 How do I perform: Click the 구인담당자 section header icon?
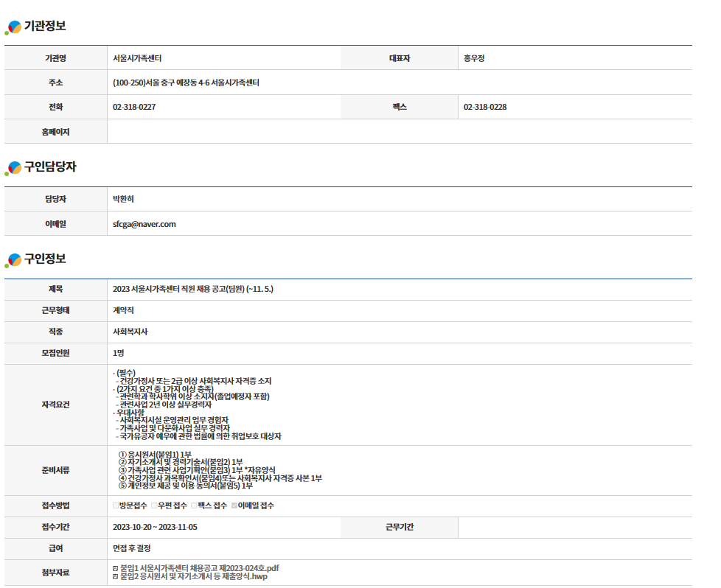tap(14, 168)
